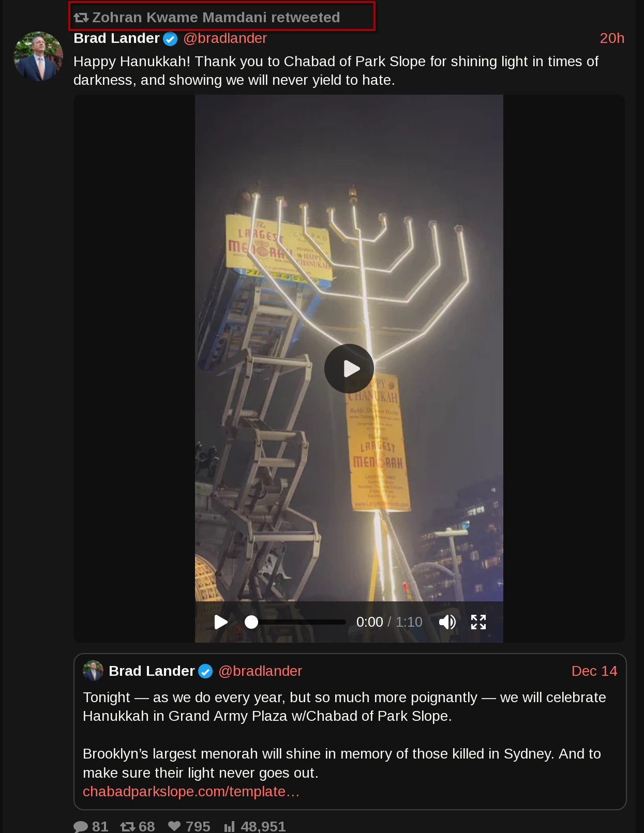
Task: Open the @bradlander handle at top
Action: (x=225, y=38)
